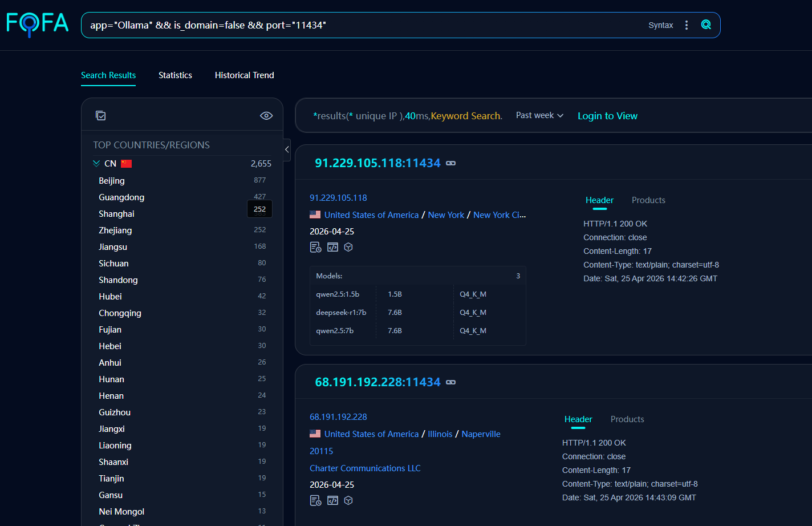Click cube icon under 91.229.105.118 result

(348, 247)
